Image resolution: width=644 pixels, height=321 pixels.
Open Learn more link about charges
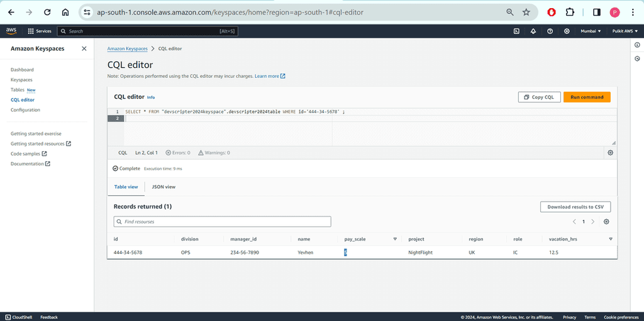tap(270, 77)
